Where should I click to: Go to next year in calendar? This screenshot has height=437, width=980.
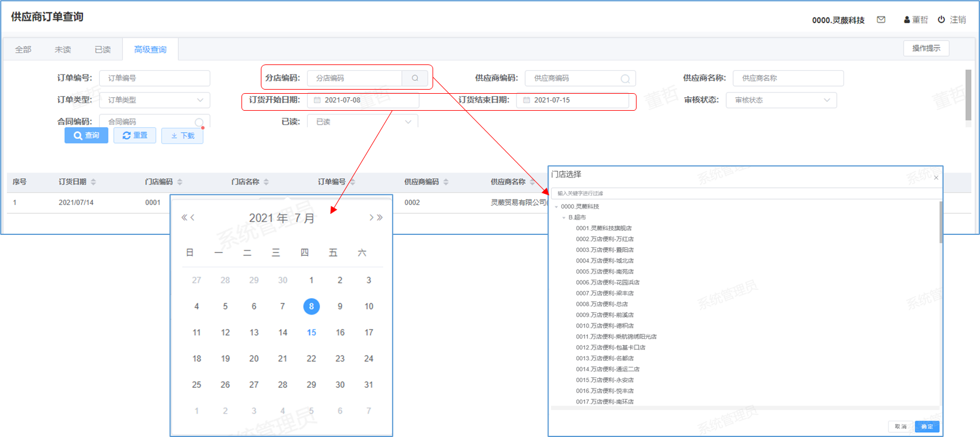pyautogui.click(x=380, y=218)
